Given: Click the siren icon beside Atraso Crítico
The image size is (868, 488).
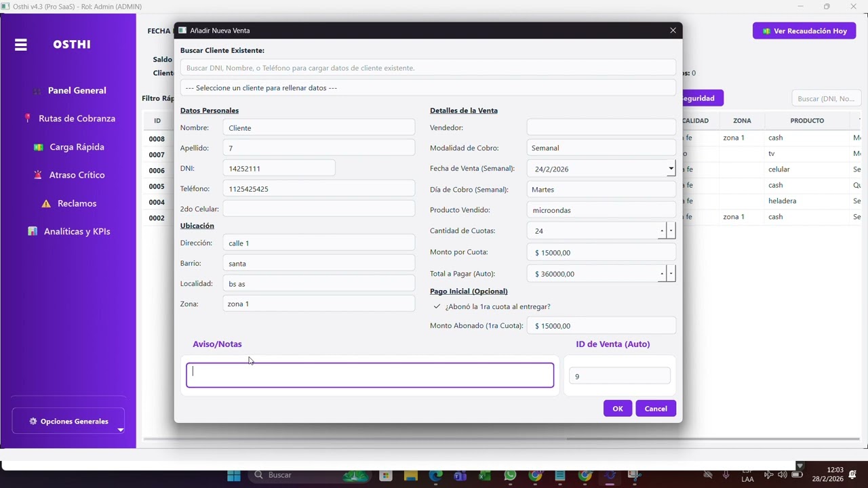Looking at the screenshot, I should pyautogui.click(x=38, y=175).
